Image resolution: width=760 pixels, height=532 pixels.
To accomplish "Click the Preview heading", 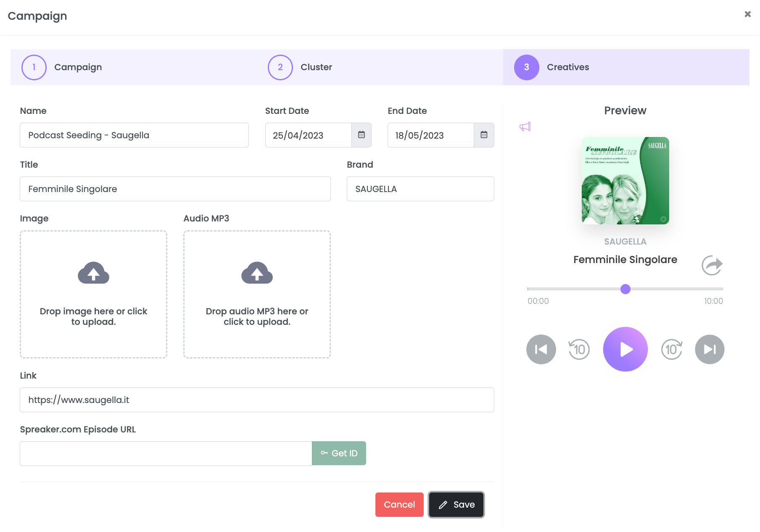I will (x=625, y=111).
